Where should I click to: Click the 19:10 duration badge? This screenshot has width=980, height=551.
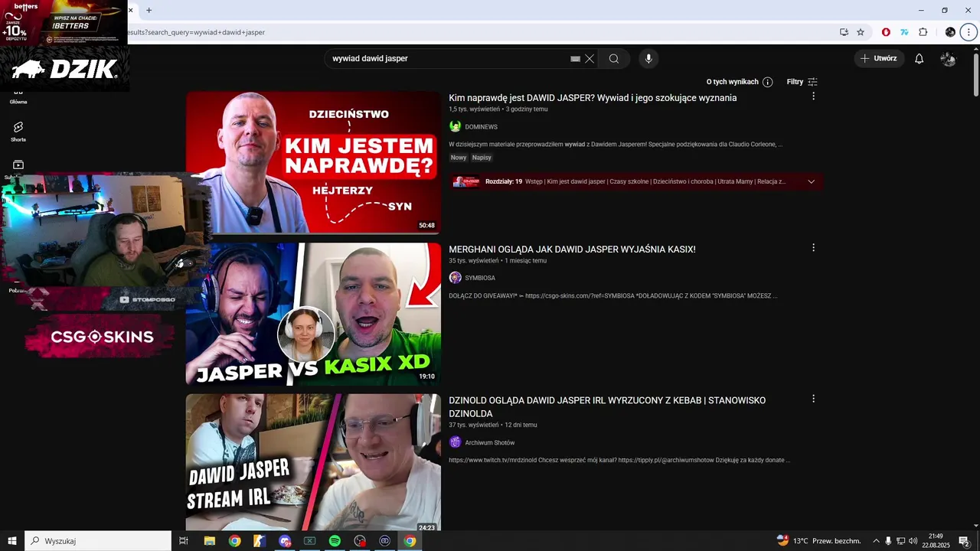coord(426,377)
